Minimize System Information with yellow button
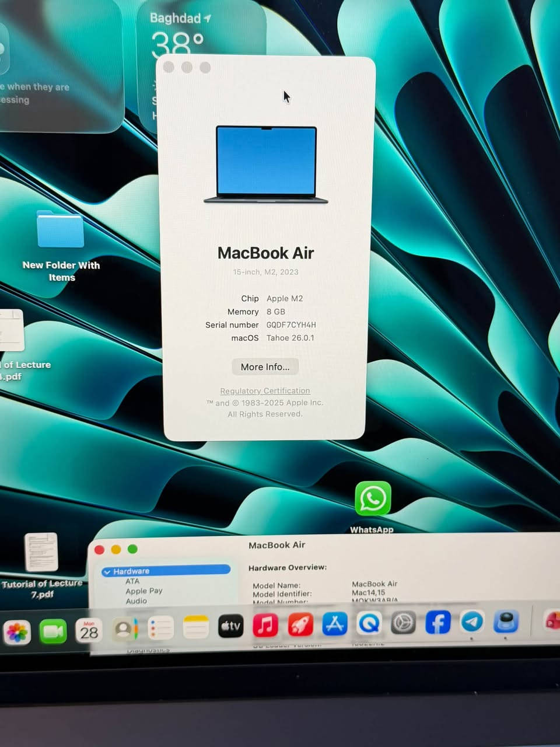560x747 pixels. 116,549
